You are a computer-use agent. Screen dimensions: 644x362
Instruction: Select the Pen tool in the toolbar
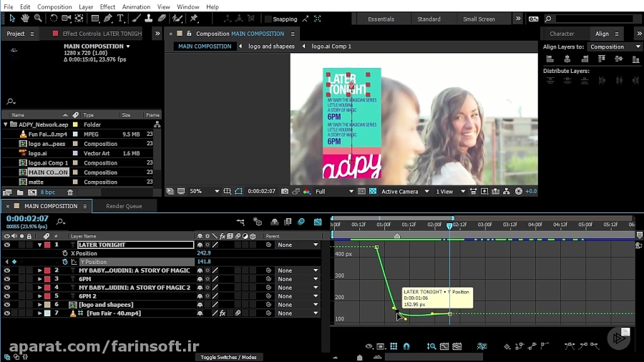(108, 19)
